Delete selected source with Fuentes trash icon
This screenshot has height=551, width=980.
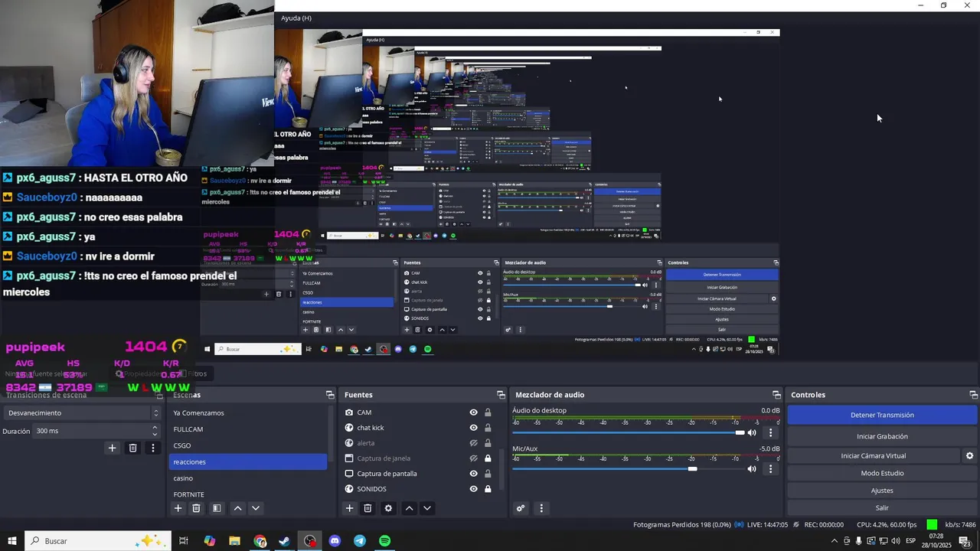pyautogui.click(x=367, y=508)
